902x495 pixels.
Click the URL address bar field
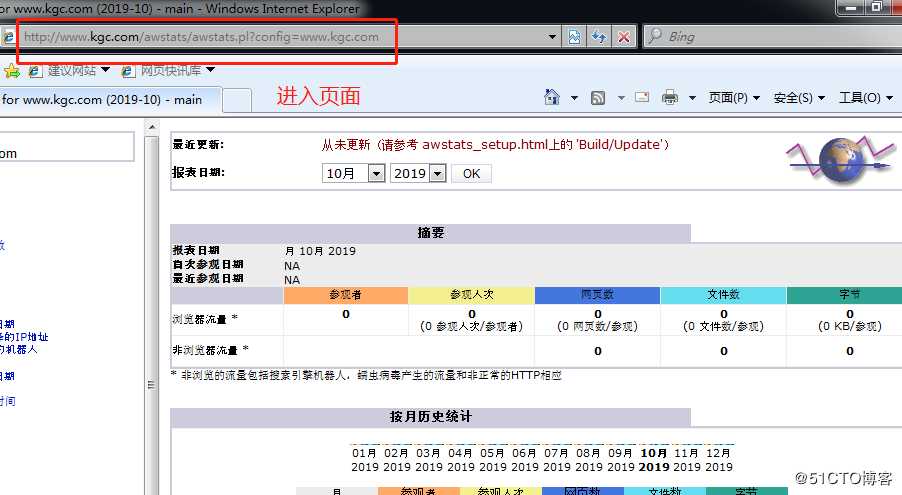[x=284, y=37]
